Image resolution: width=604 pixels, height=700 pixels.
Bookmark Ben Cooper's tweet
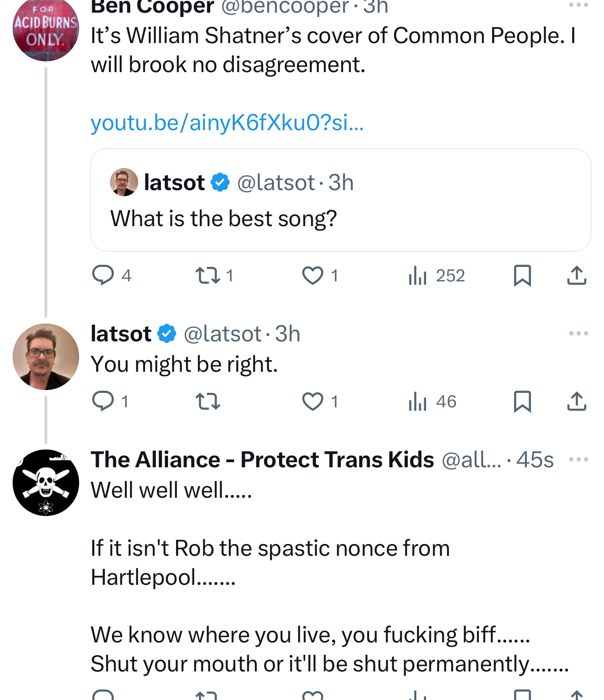[522, 275]
